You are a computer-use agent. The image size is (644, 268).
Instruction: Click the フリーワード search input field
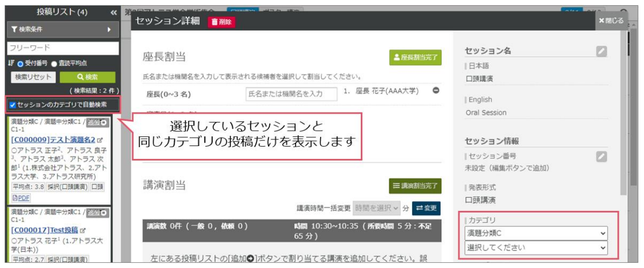tap(63, 48)
